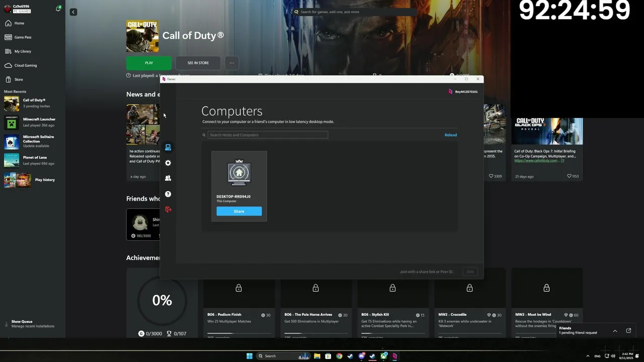The height and width of the screenshot is (362, 644).
Task: Click the Join with share link field
Action: coord(427,271)
